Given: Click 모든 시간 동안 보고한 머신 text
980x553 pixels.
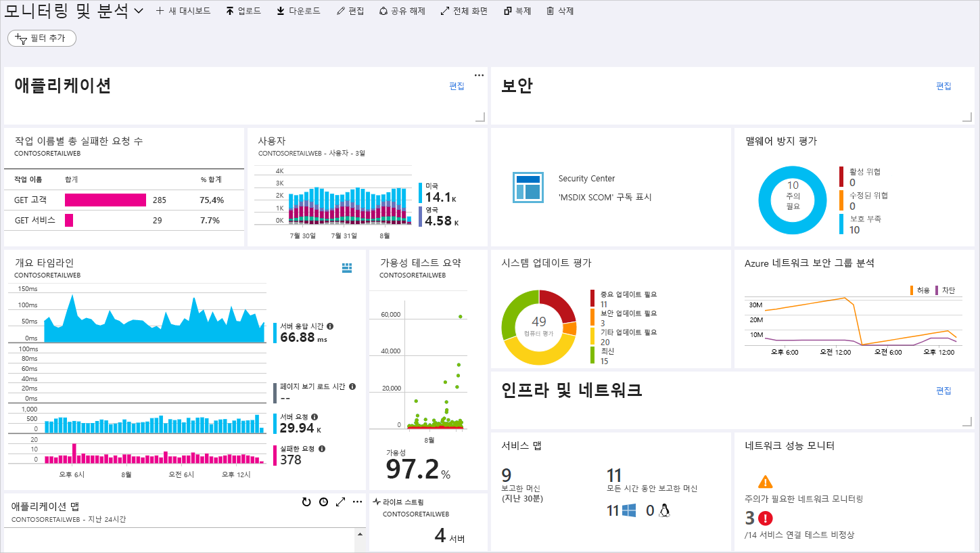Looking at the screenshot, I should coord(652,488).
